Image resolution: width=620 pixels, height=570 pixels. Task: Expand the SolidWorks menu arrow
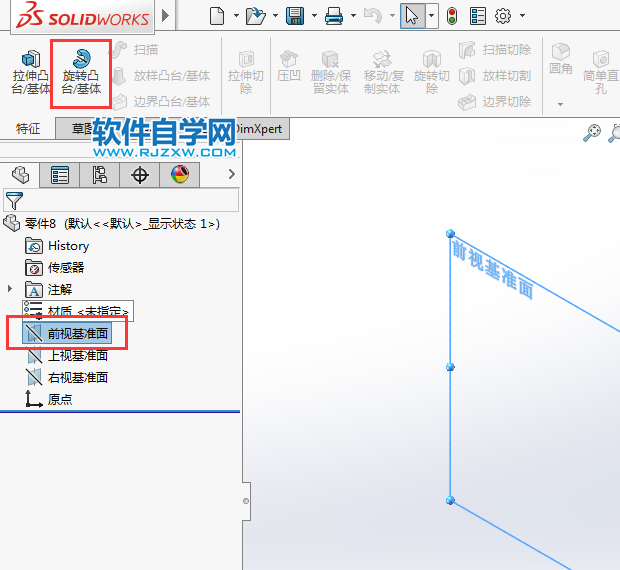[x=166, y=16]
